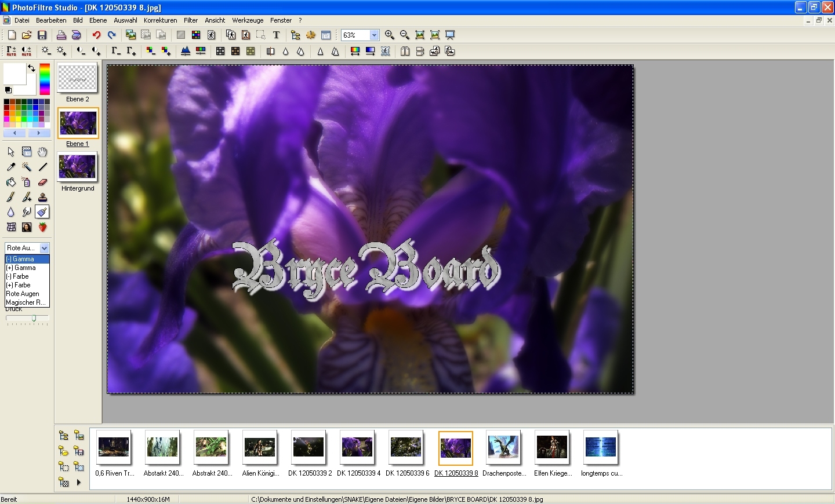Select the Pipette eyedropper tool

pos(11,167)
